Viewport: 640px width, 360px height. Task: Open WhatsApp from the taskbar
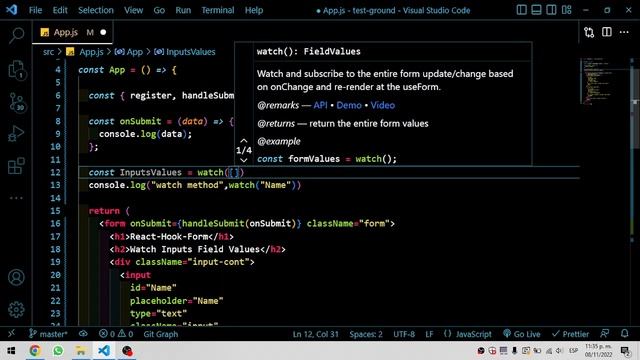(x=58, y=351)
